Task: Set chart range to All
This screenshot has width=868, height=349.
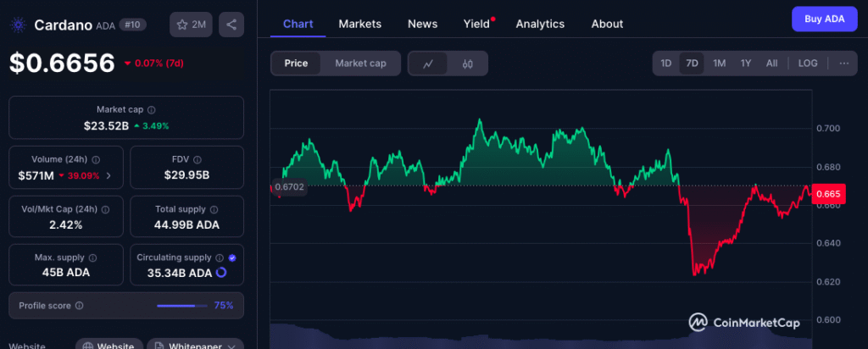Action: coord(771,63)
